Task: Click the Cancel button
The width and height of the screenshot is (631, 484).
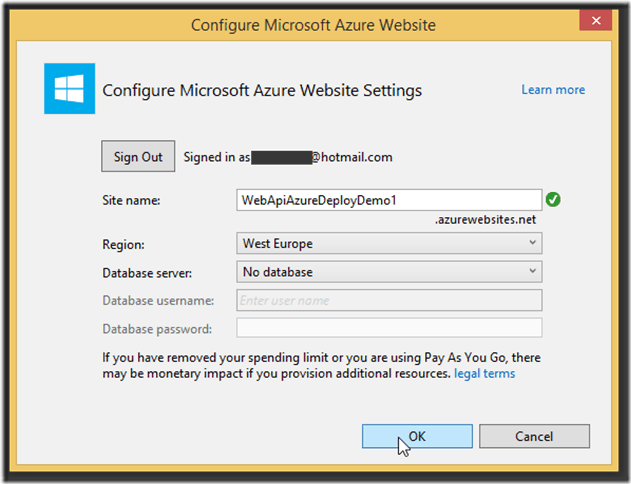Action: coord(534,436)
